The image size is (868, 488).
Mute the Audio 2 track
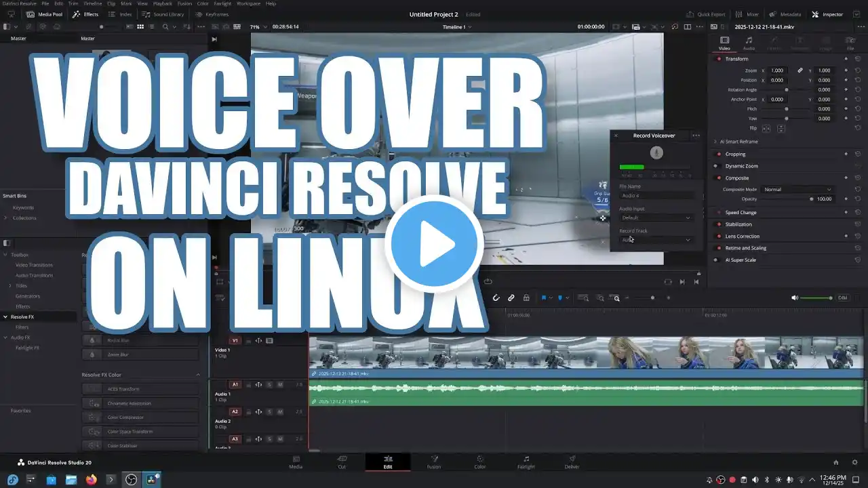[280, 411]
